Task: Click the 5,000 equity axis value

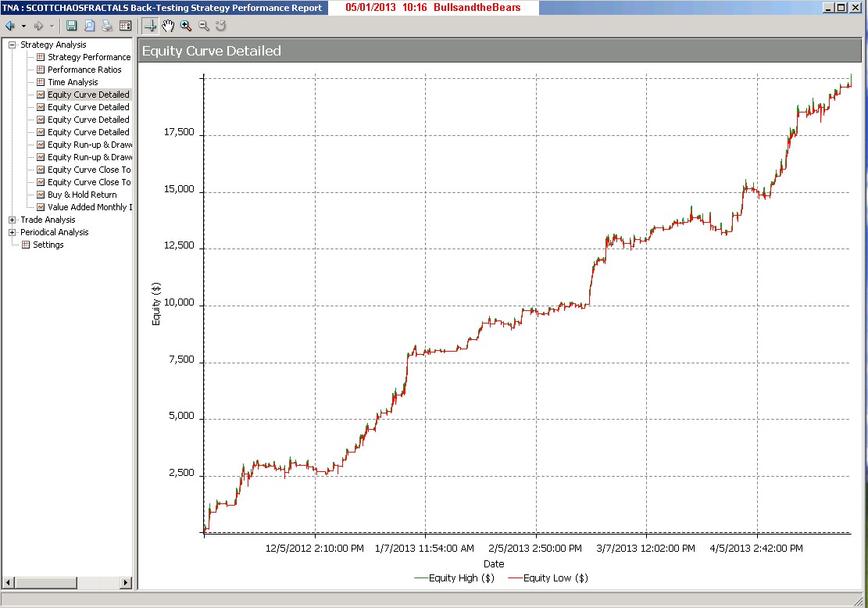Action: tap(181, 417)
